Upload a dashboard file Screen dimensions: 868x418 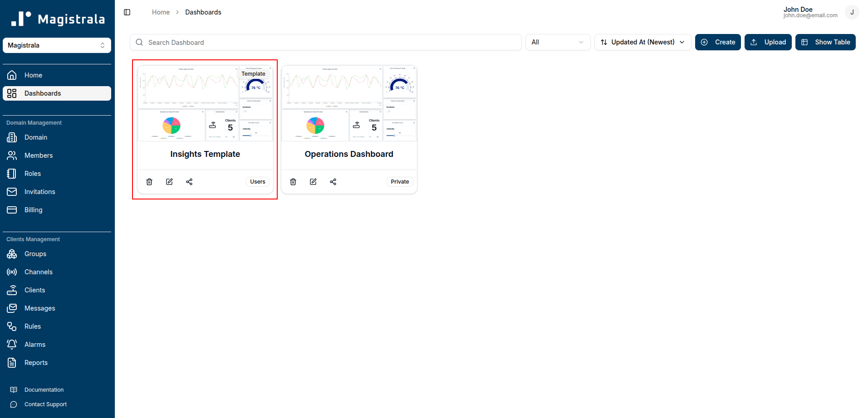click(768, 42)
